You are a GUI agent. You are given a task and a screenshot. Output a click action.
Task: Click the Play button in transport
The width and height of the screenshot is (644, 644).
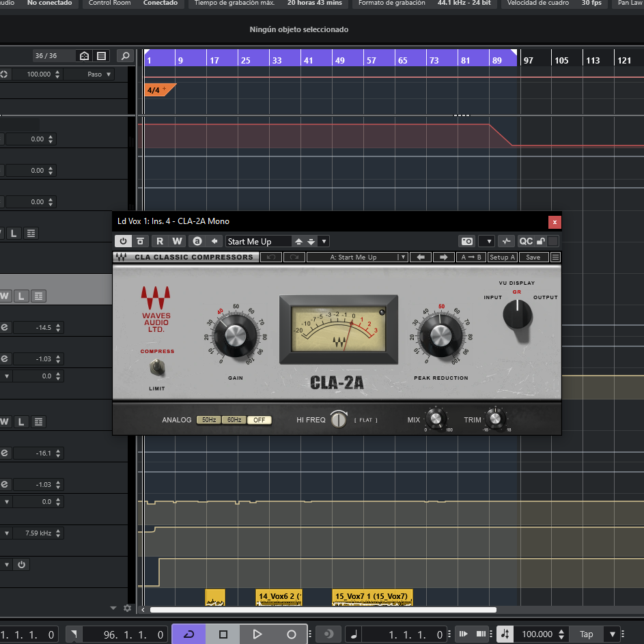point(257,634)
